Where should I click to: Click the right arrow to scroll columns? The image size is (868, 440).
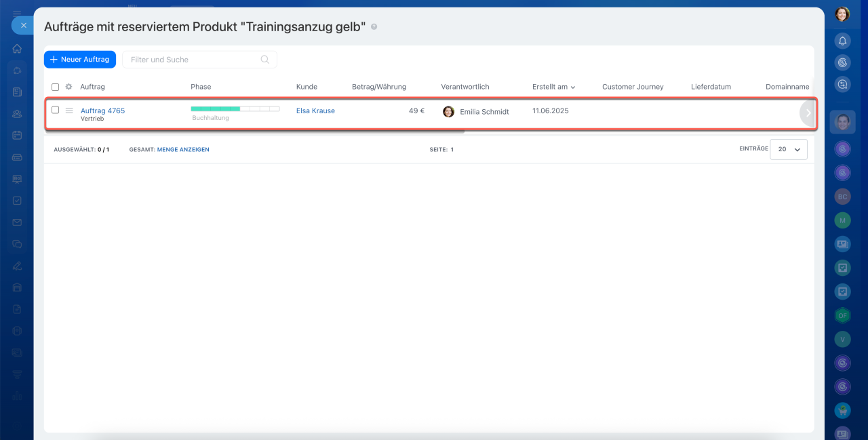(x=808, y=113)
